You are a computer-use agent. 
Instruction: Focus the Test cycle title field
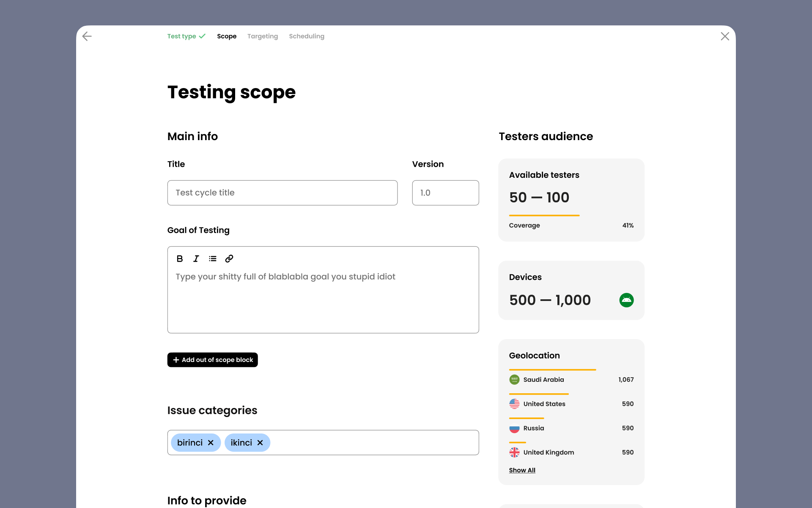[x=283, y=193]
